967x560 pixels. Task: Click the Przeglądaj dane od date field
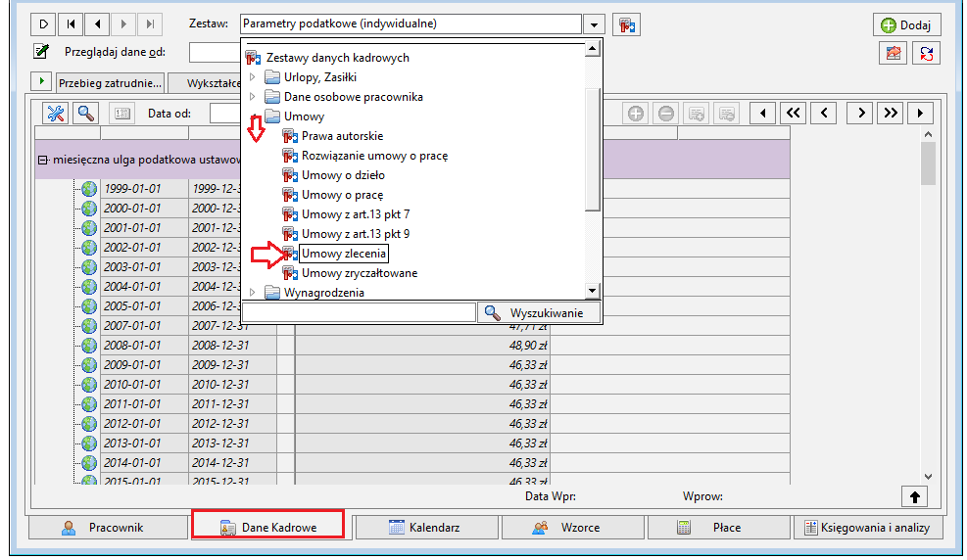click(215, 52)
